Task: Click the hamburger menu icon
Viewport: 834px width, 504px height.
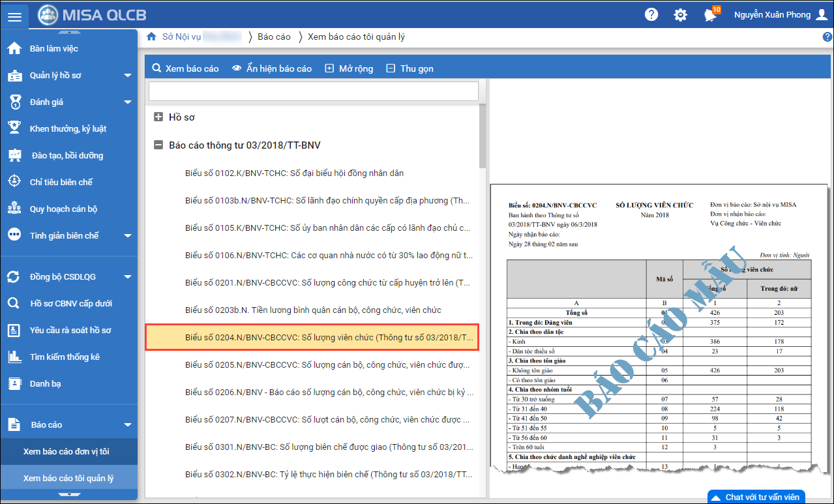Action: click(x=14, y=15)
